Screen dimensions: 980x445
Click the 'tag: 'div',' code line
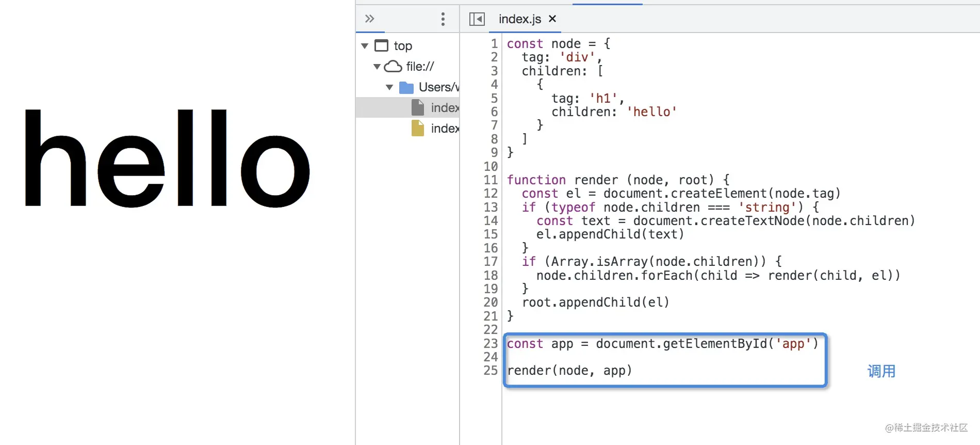[x=562, y=57]
